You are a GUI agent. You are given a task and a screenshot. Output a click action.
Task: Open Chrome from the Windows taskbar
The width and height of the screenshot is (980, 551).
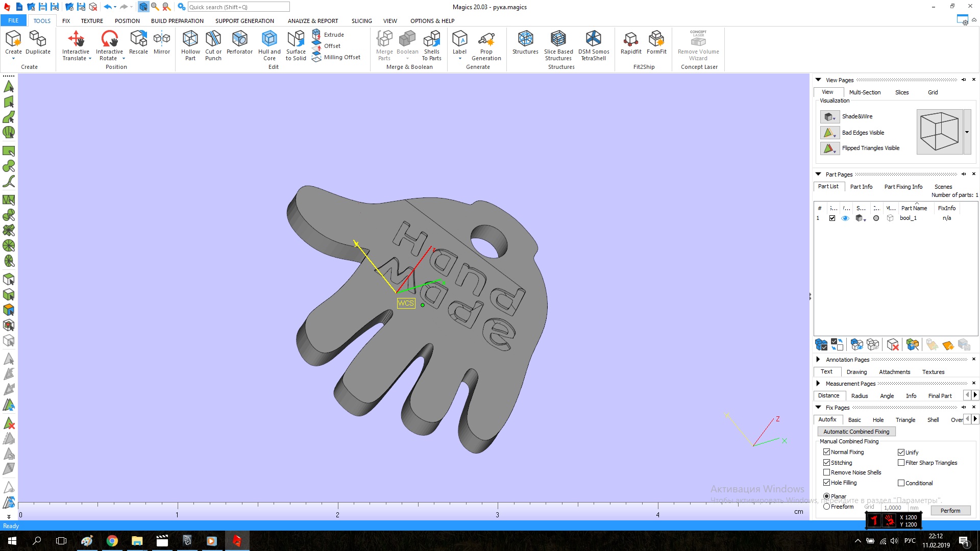coord(112,541)
